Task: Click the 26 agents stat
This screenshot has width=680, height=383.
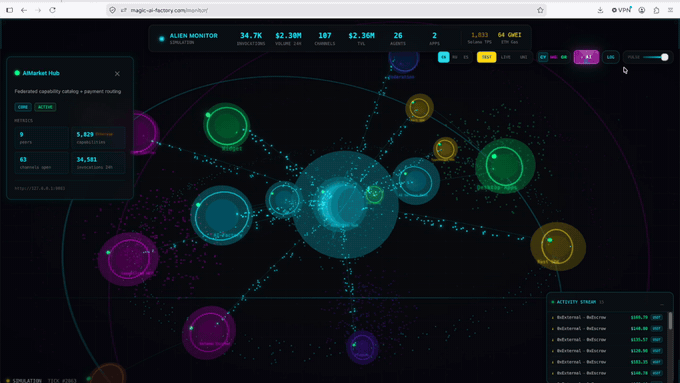Action: tap(398, 38)
